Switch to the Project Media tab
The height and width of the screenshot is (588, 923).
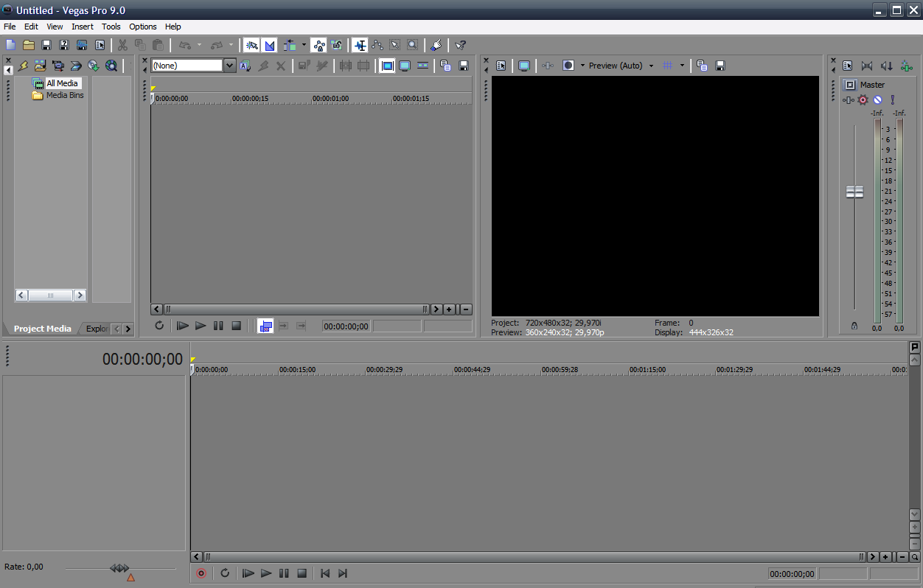click(42, 329)
